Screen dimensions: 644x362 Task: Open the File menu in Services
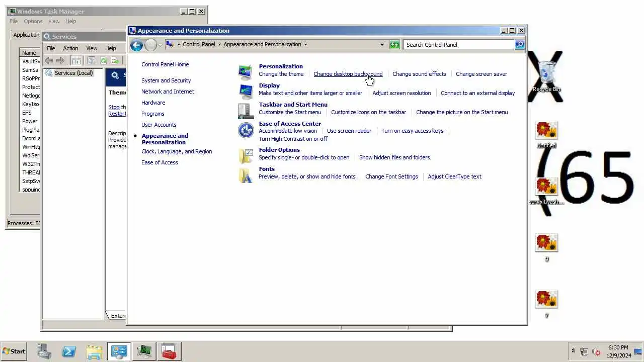pyautogui.click(x=51, y=48)
